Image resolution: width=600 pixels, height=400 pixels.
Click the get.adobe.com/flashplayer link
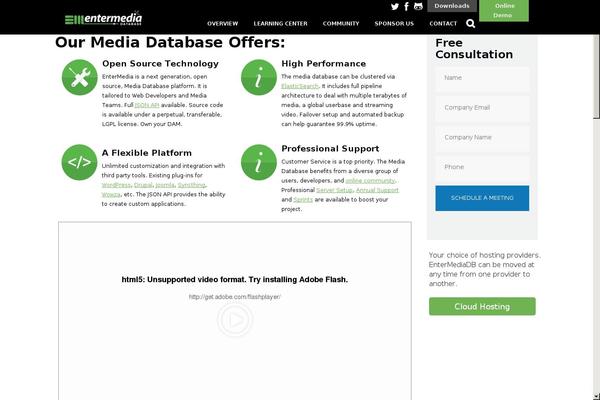point(235,297)
